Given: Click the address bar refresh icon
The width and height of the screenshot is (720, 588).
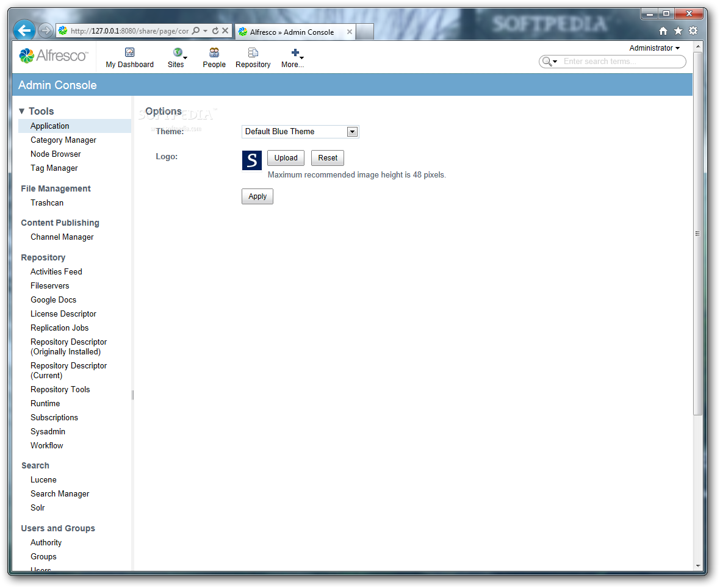Looking at the screenshot, I should point(215,30).
